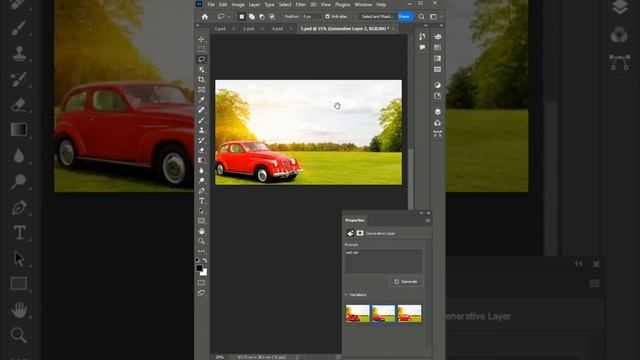Select the Frame tool
This screenshot has width=640, height=360.
[x=201, y=90]
